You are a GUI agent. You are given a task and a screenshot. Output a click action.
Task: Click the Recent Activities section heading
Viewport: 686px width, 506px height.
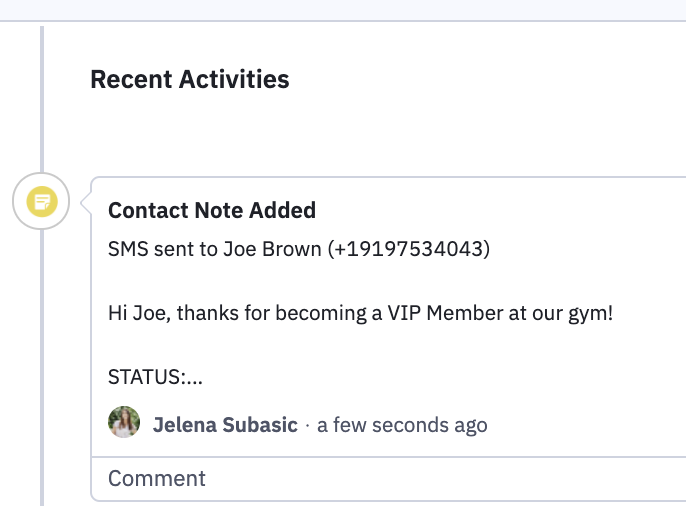[x=190, y=79]
